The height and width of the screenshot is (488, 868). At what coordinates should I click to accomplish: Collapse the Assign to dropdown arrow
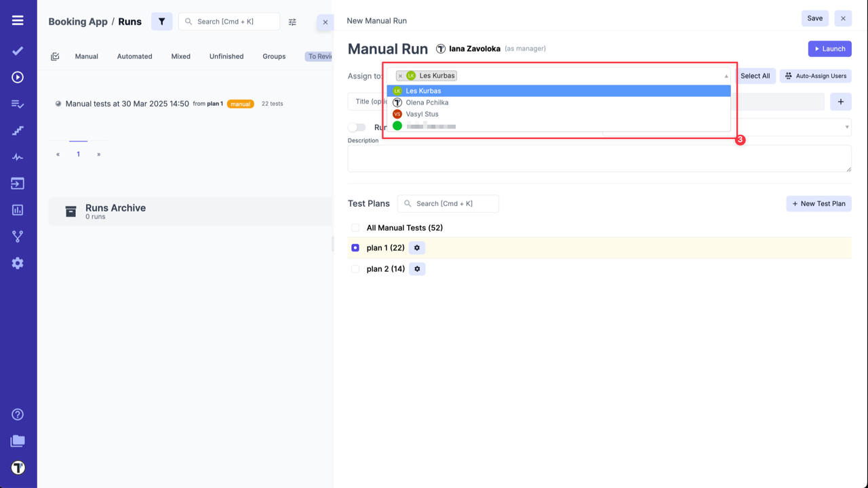[x=726, y=76]
